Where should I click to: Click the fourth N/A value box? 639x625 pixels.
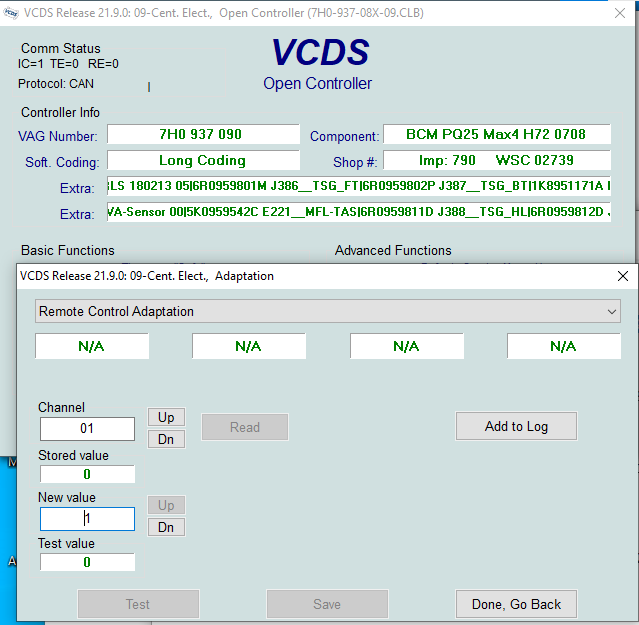(x=564, y=346)
